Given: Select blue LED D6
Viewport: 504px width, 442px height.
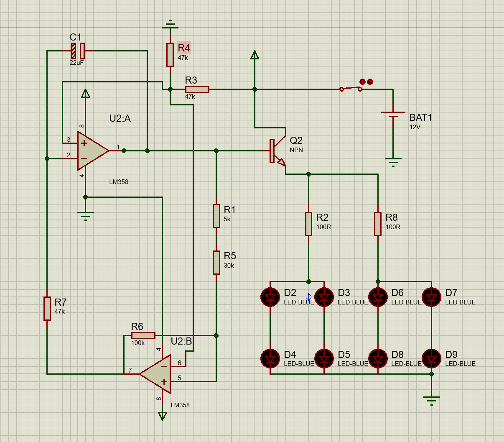Looking at the screenshot, I should (378, 297).
